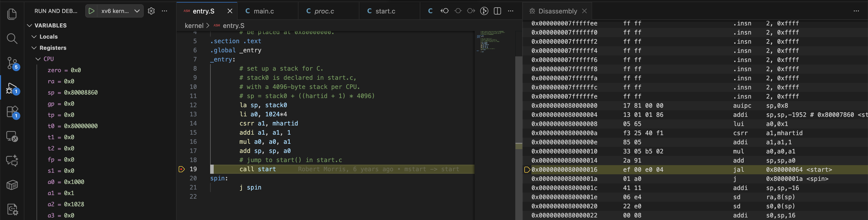Click the kernel breadcrumb folder
The image size is (868, 220).
coord(194,26)
